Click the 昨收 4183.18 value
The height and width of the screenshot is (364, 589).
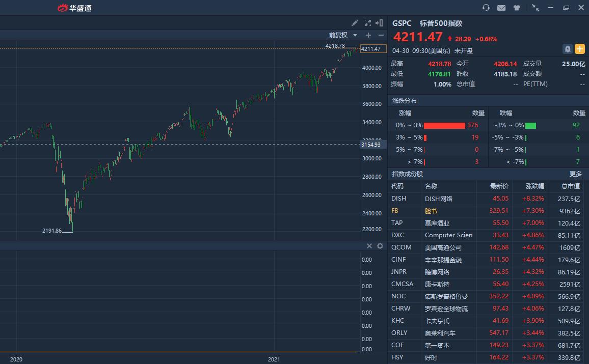(505, 74)
